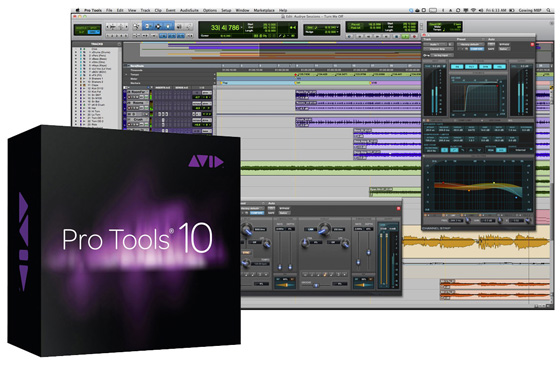Expand the Tempo ruler
This screenshot has height=365, width=560.
tap(126, 74)
